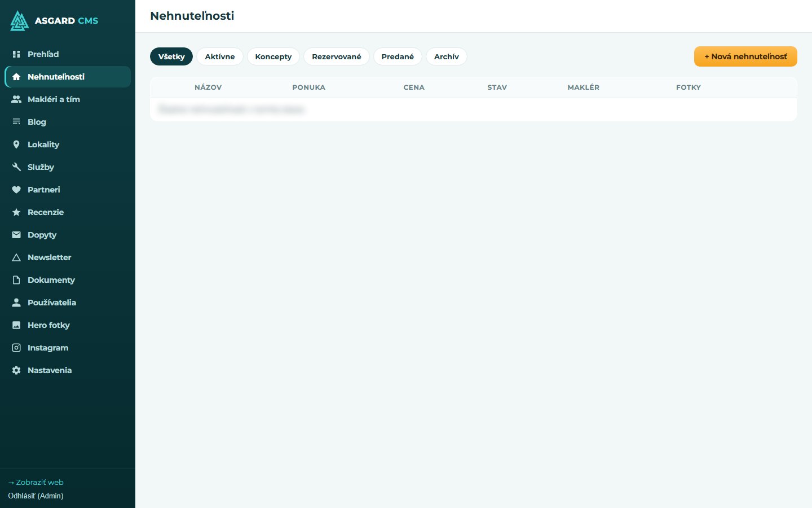Open the Archív filter tab

point(447,56)
